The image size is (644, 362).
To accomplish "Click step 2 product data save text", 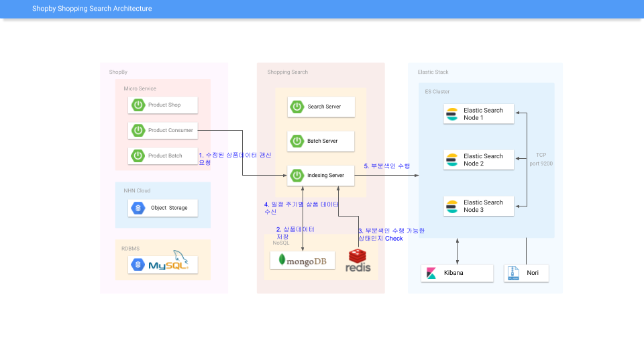I will point(295,233).
